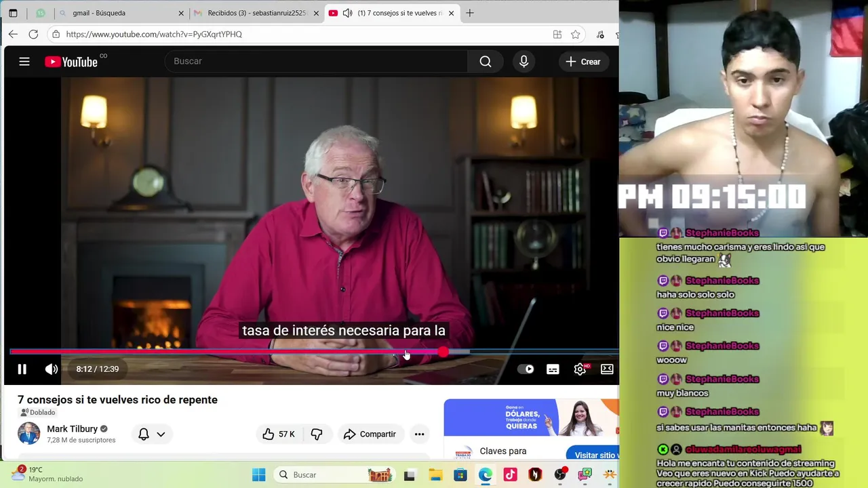Go to the YouTube home logo
The height and width of the screenshot is (488, 868).
point(71,62)
